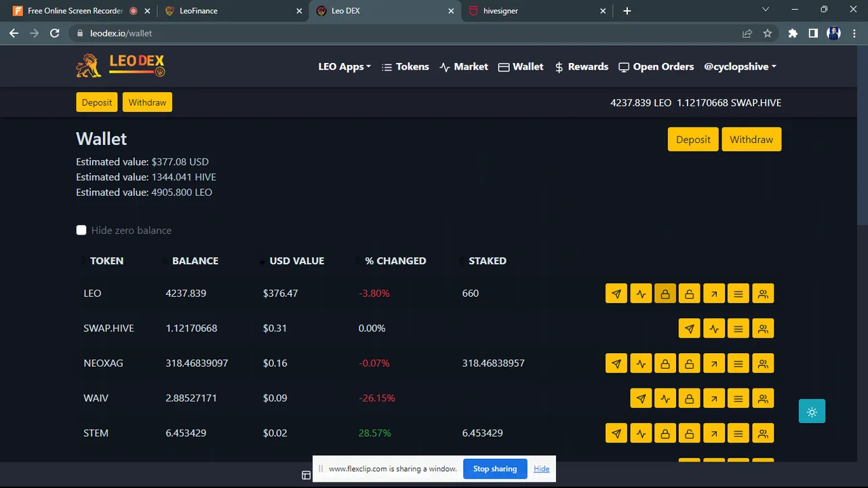Send STEM with the paper-plane icon
This screenshot has height=488, width=868.
[616, 433]
